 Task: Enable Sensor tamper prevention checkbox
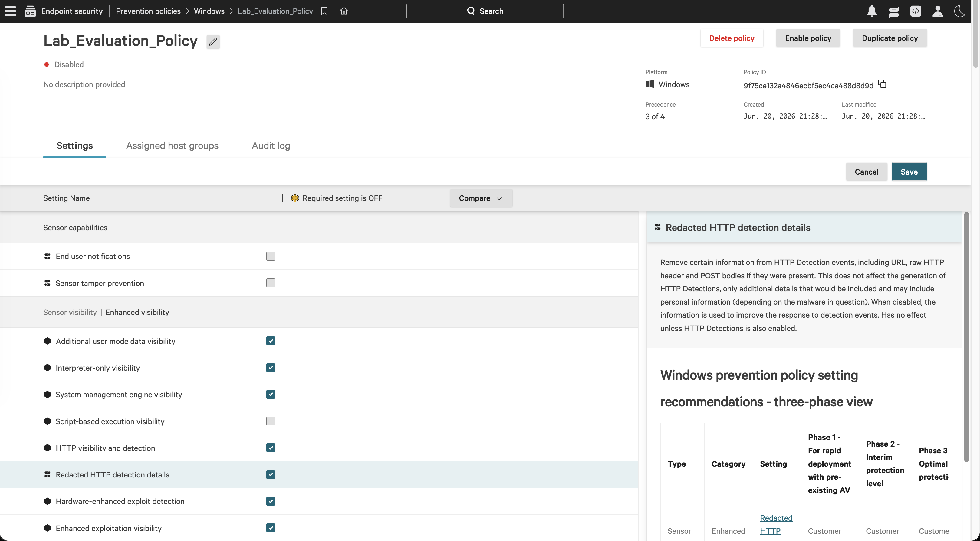pyautogui.click(x=271, y=283)
